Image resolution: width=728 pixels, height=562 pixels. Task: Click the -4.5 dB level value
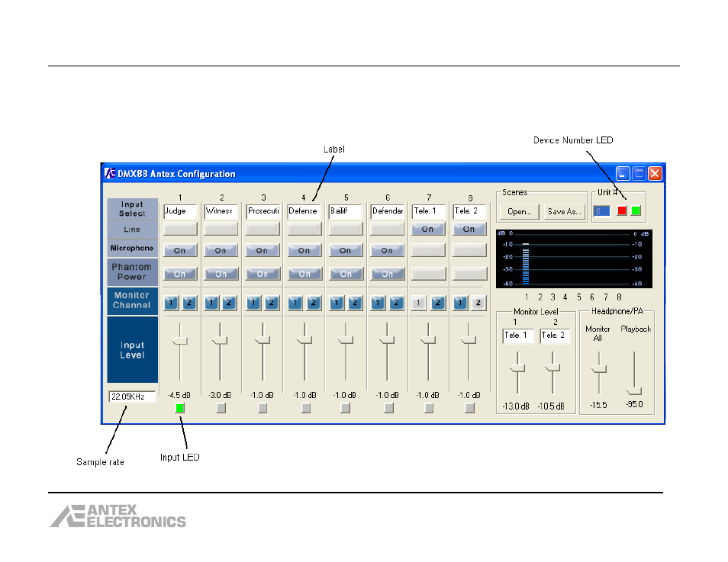pyautogui.click(x=179, y=396)
